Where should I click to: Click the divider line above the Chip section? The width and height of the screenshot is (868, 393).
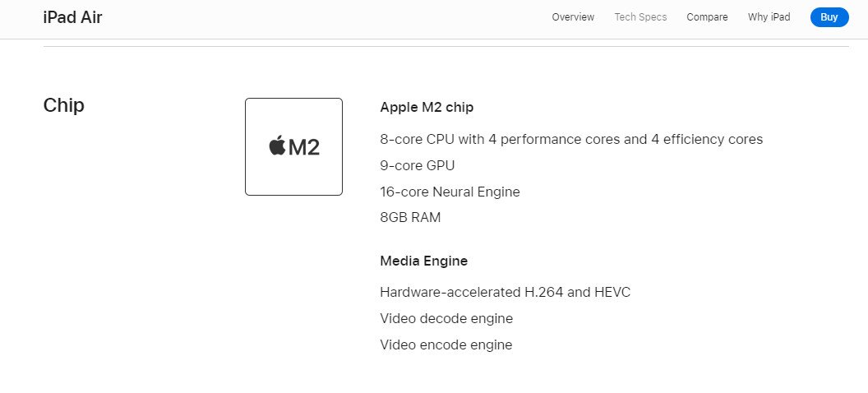point(446,47)
